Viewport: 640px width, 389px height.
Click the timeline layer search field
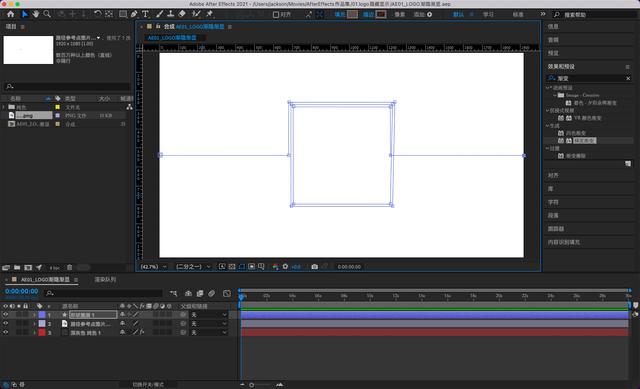coord(104,293)
